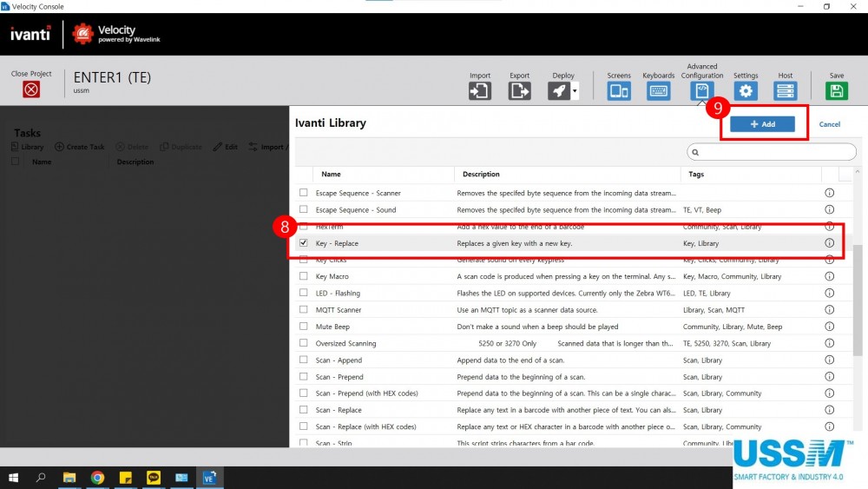Image resolution: width=868 pixels, height=489 pixels.
Task: Show info icon for Key Macro
Action: [x=829, y=276]
